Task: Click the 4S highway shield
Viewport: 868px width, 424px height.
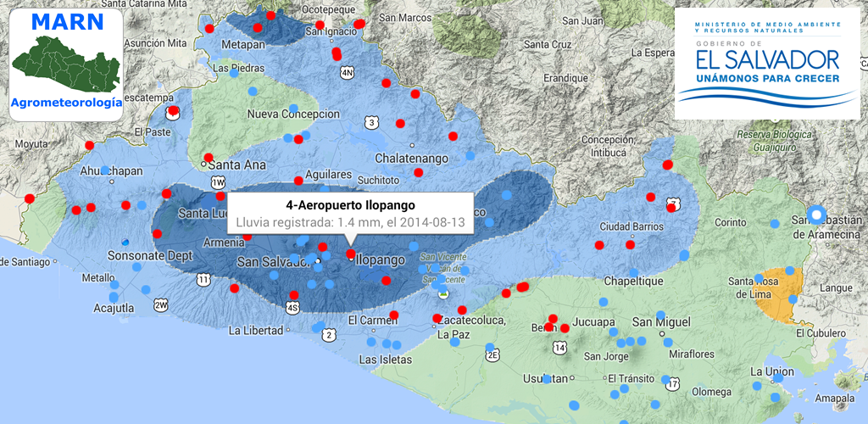Action: pos(292,308)
